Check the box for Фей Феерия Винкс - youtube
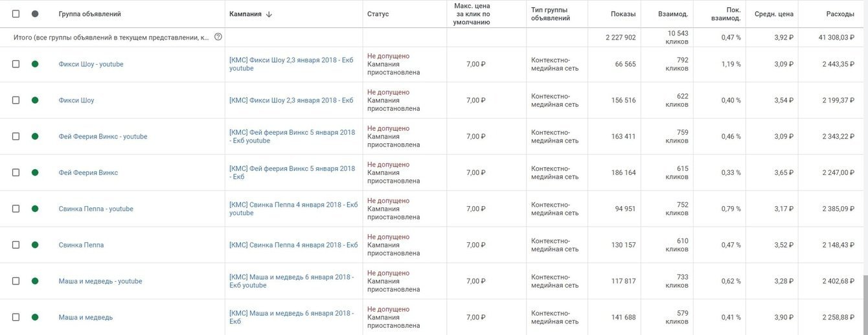This screenshot has width=868, height=335. [x=16, y=137]
